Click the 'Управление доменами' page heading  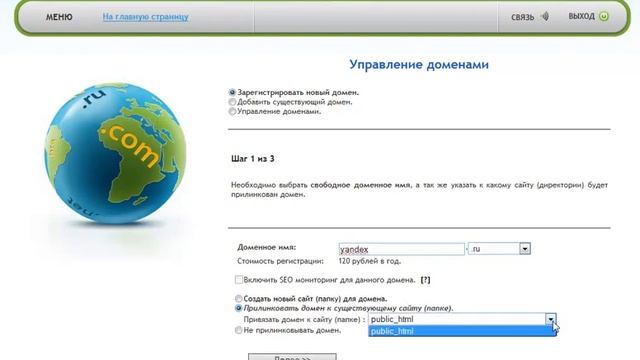point(419,64)
